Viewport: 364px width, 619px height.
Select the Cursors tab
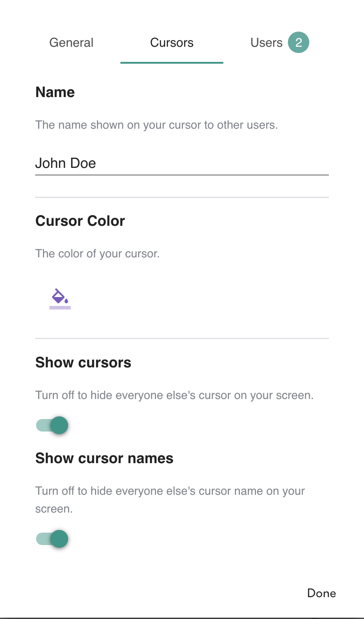tap(172, 43)
